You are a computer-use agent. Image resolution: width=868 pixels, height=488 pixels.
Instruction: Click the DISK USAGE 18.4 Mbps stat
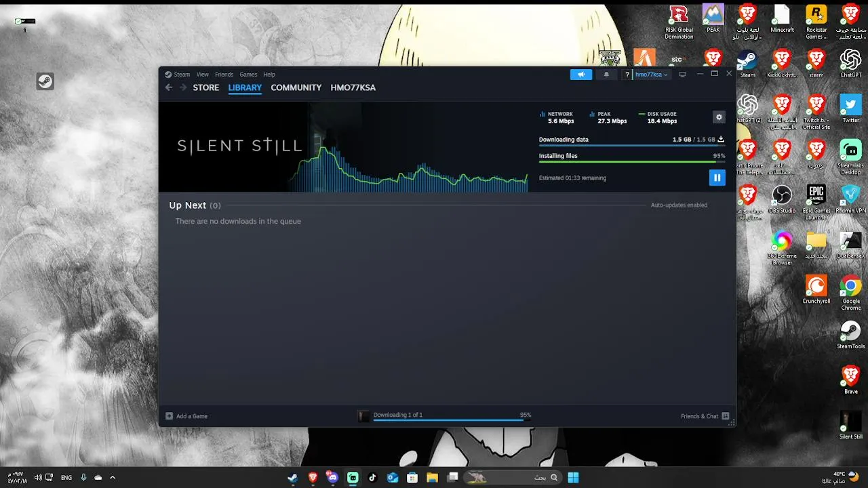click(x=658, y=117)
